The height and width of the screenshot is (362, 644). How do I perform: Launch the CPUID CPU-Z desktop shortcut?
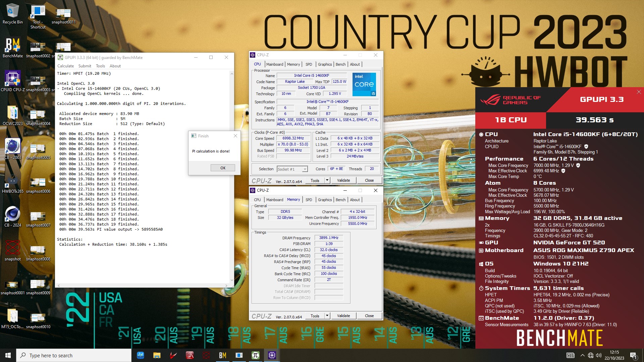[13, 81]
